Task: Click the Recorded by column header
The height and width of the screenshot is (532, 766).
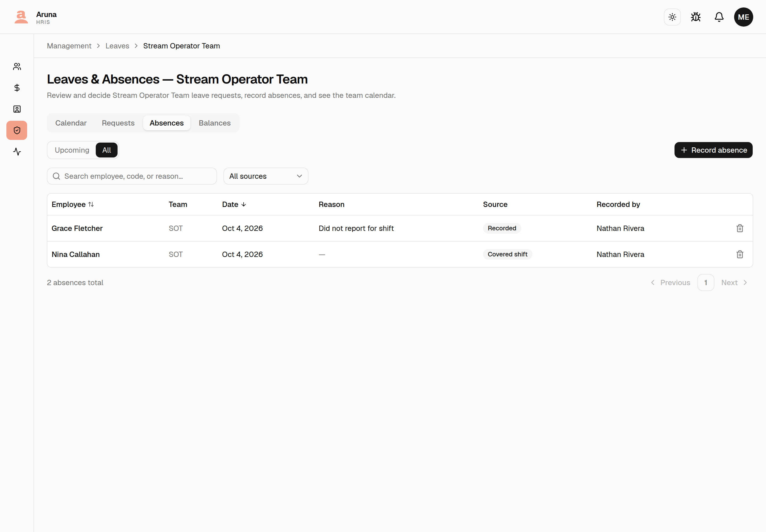Action: point(618,204)
